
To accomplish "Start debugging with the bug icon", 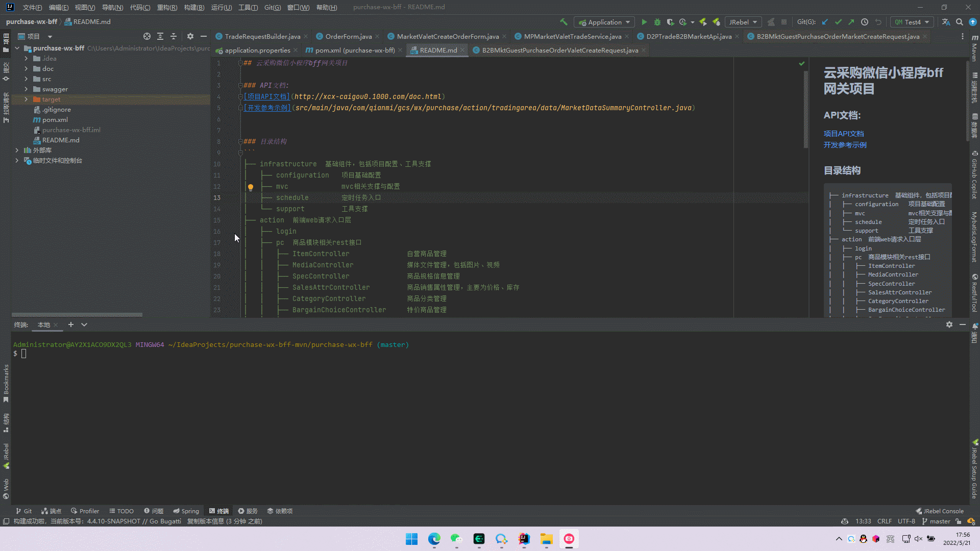I will click(657, 22).
